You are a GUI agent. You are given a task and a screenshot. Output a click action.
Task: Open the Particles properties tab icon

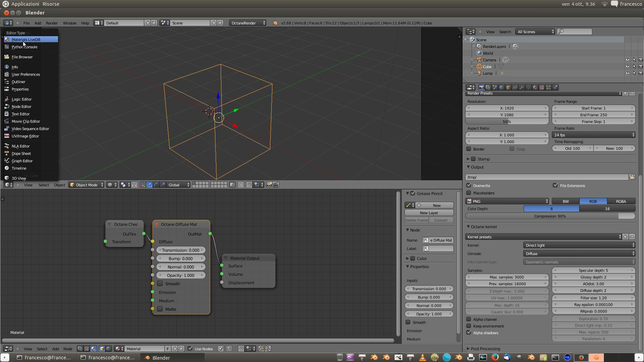click(548, 87)
